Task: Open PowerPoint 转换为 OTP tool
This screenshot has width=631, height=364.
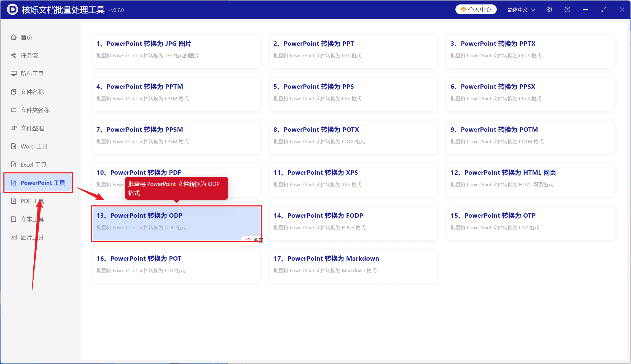Action: 531,224
